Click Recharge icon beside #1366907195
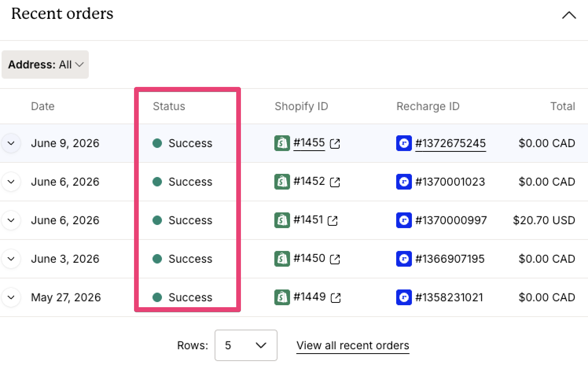Viewport: 588px width, 376px height. point(404,259)
